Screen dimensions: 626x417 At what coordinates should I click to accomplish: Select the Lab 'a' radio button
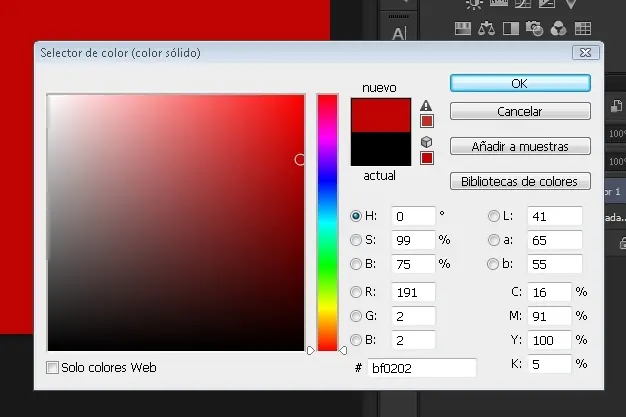click(x=493, y=240)
